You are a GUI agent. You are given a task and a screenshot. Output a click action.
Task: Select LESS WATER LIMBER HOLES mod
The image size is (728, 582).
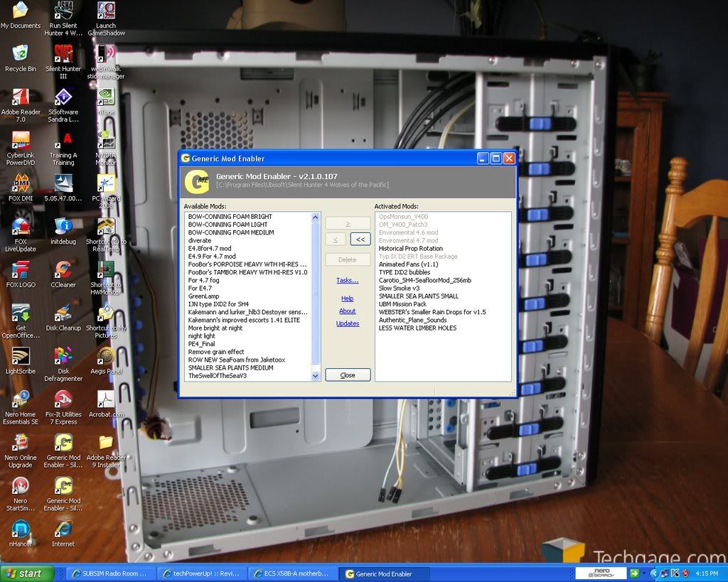(x=417, y=328)
